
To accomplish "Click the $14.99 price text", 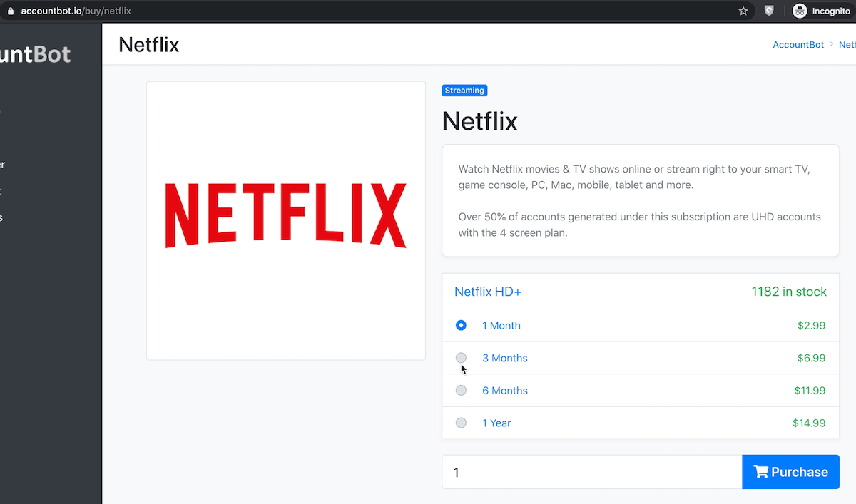I will [x=809, y=423].
